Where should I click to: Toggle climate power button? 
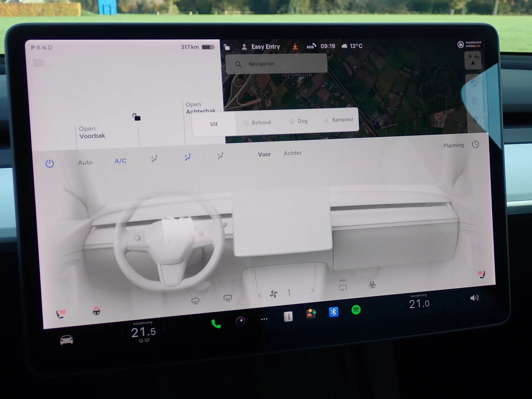50,163
